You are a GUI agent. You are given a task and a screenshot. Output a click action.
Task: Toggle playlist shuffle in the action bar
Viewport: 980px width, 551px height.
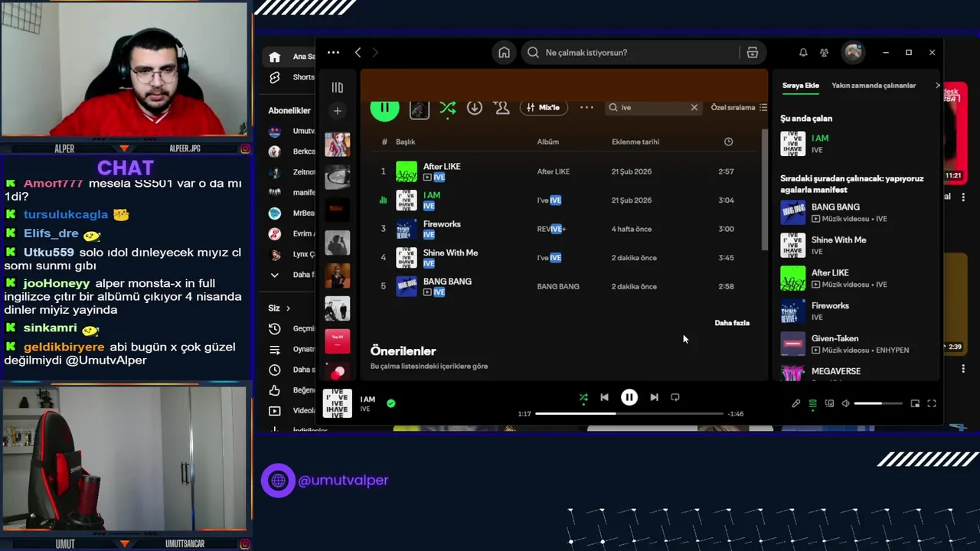click(x=448, y=108)
